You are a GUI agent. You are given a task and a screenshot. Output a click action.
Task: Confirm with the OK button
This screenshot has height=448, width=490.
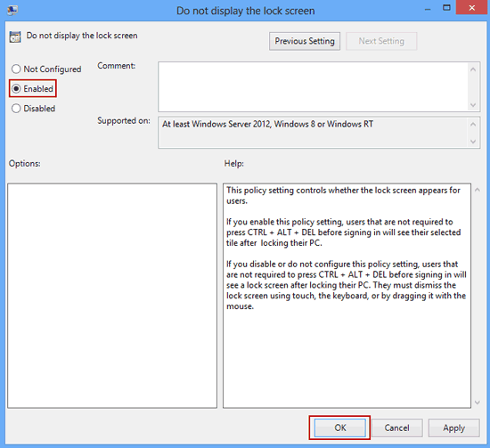point(340,428)
